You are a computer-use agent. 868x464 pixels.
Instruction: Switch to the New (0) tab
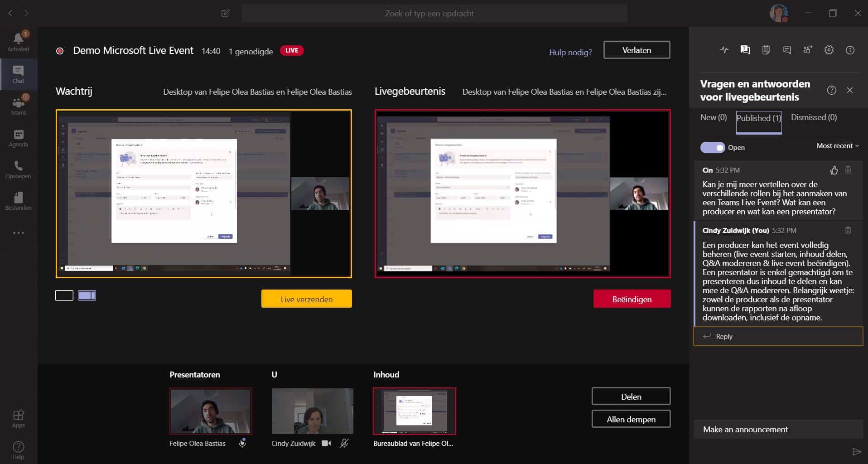pyautogui.click(x=714, y=117)
